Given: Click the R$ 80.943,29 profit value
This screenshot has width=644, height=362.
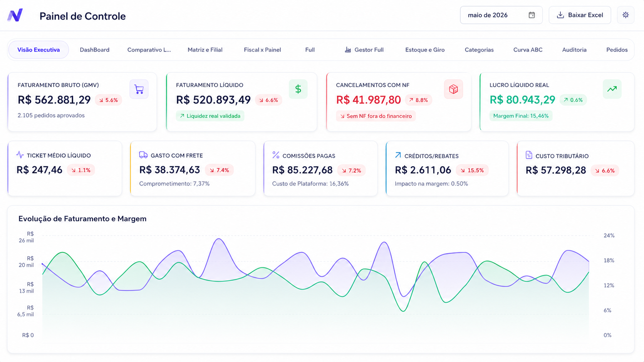Looking at the screenshot, I should click(522, 100).
